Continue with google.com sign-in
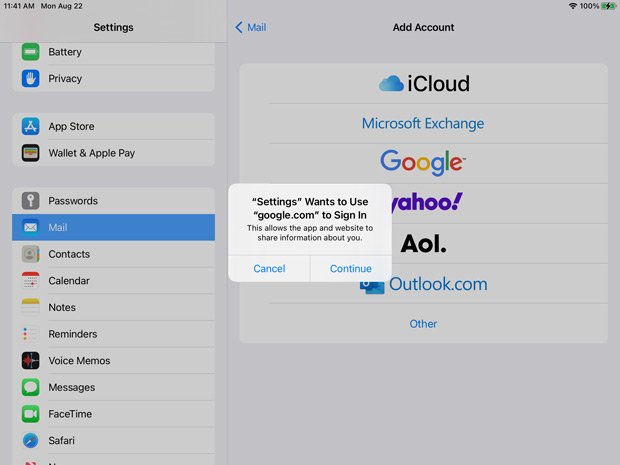620x465 pixels. coord(351,268)
